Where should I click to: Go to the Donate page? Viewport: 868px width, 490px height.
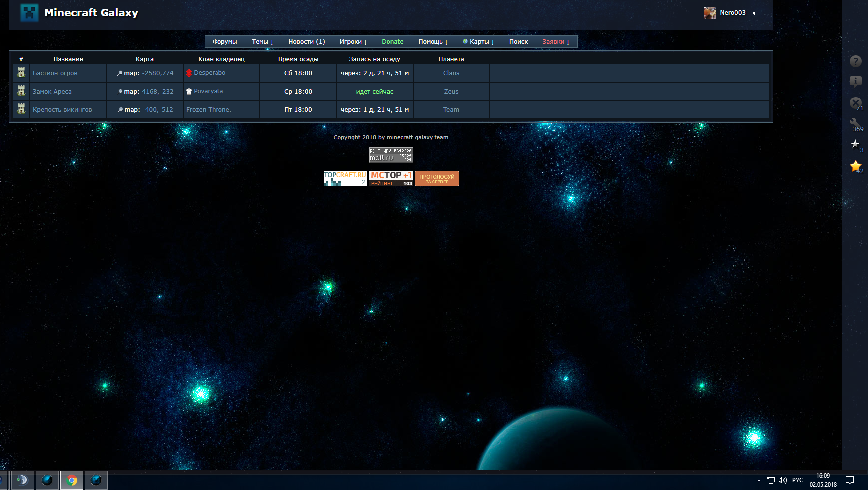point(392,42)
